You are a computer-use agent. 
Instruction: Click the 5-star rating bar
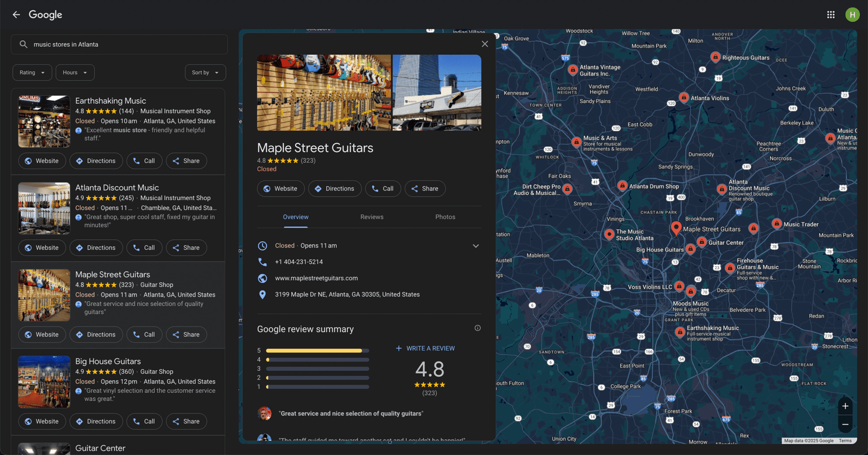pyautogui.click(x=317, y=351)
